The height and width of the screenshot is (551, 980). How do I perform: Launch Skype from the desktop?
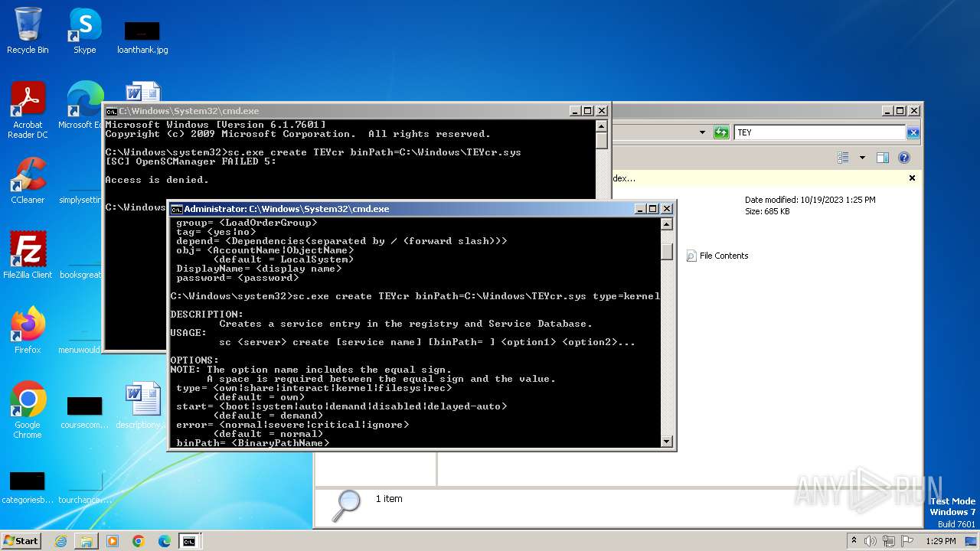click(x=84, y=31)
